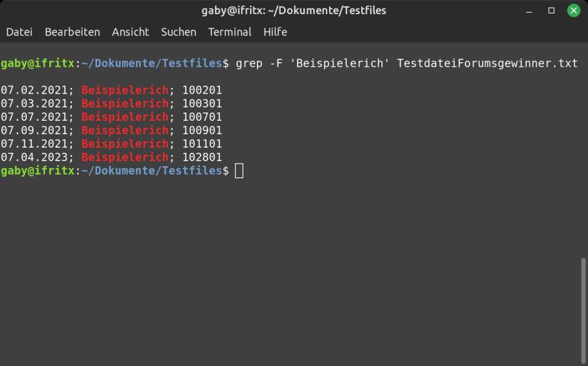Open the Hilfe menu
Image resolution: width=588 pixels, height=366 pixels.
tap(275, 31)
